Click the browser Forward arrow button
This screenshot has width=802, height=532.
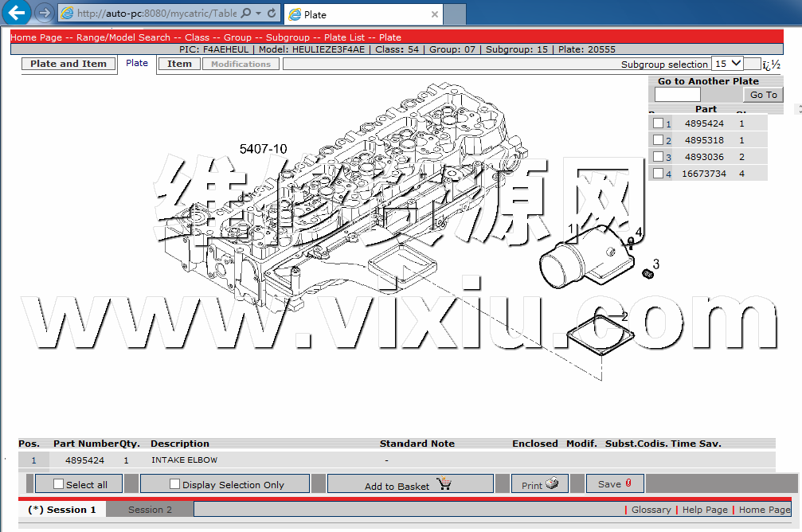pos(45,14)
